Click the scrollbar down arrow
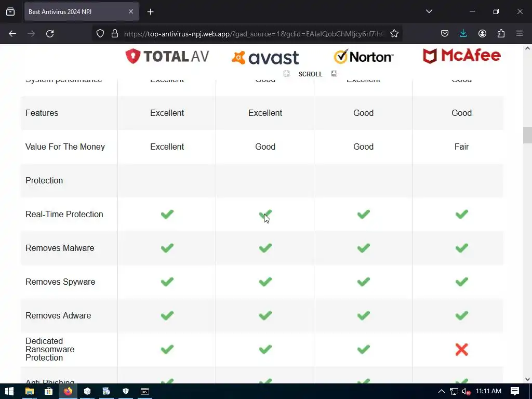The height and width of the screenshot is (399, 532). click(x=527, y=379)
